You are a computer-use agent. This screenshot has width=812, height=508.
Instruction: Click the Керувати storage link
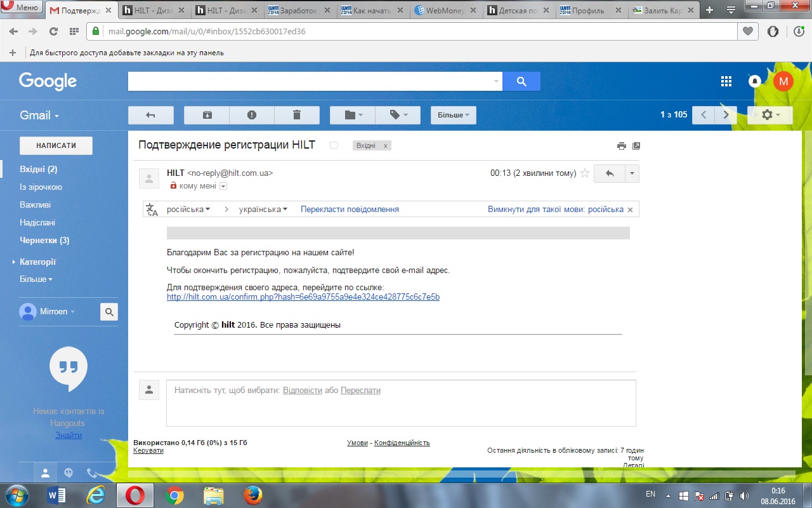(148, 450)
